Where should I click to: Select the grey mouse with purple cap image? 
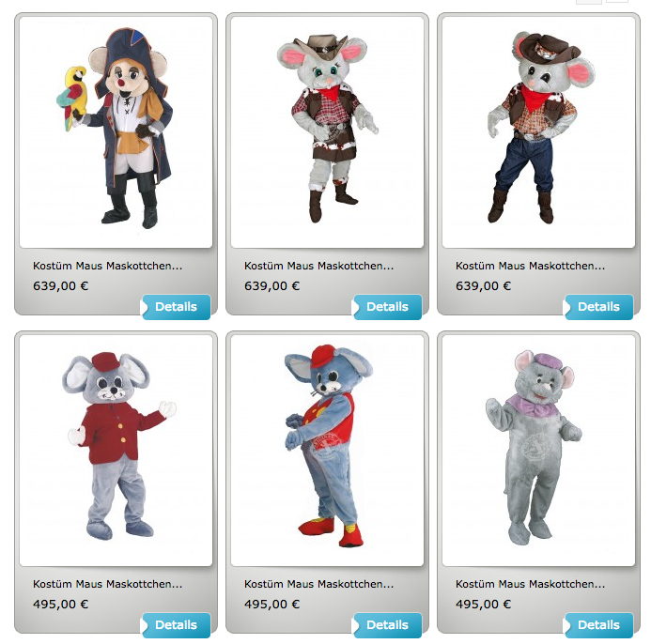click(538, 451)
